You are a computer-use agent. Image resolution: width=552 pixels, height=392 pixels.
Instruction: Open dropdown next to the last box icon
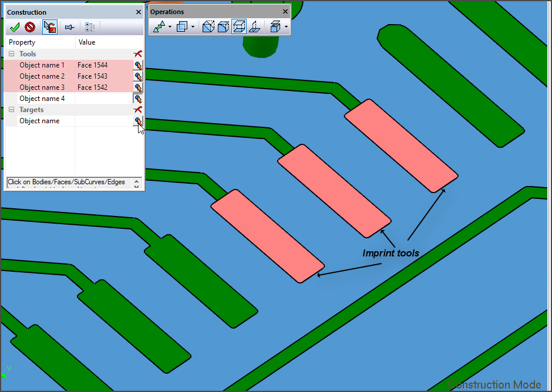tap(286, 27)
